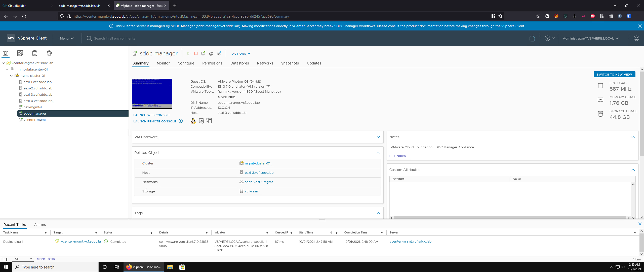Collapse the Custom Attributes panel

coord(633,170)
